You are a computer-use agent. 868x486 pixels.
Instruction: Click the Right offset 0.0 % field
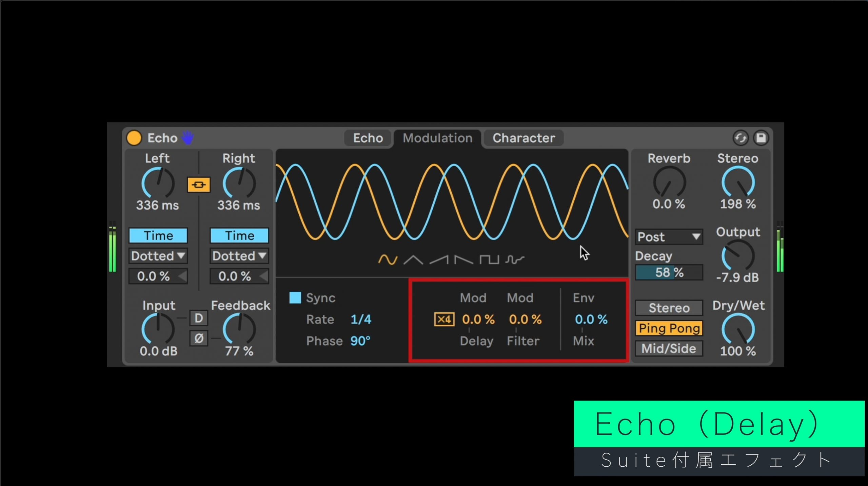pos(239,276)
